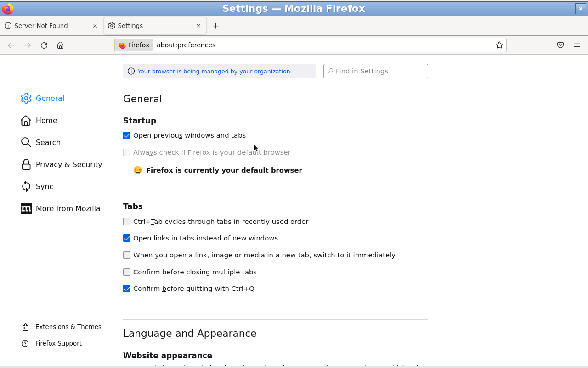Viewport: 588px width, 368px height.
Task: Disable Confirm before quitting with Ctrl+Q
Action: pyautogui.click(x=127, y=289)
